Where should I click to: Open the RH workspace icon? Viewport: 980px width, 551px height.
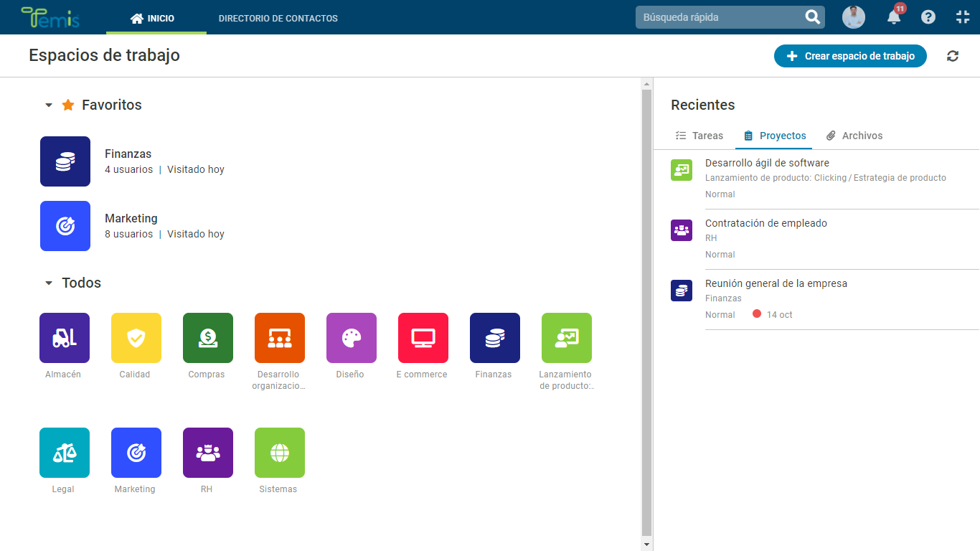click(x=208, y=453)
